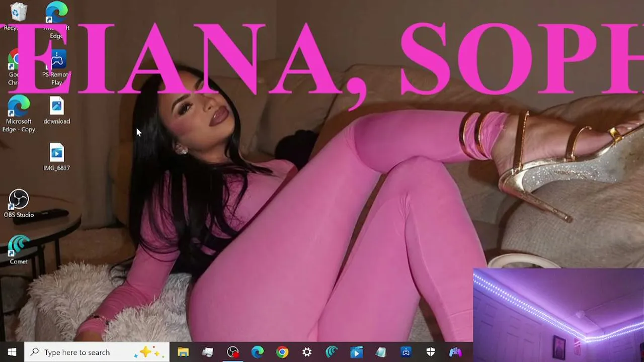
Task: Select the Recycle Bin desktop icon
Action: [x=19, y=16]
